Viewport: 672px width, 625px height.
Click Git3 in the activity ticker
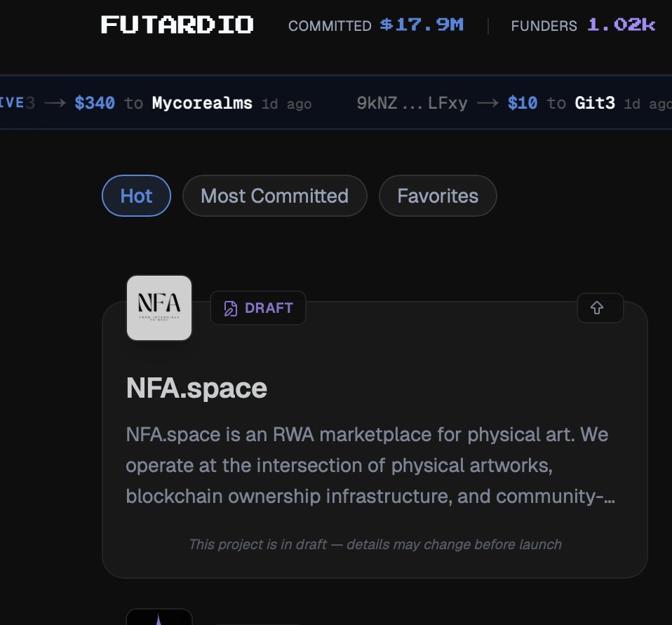(595, 103)
